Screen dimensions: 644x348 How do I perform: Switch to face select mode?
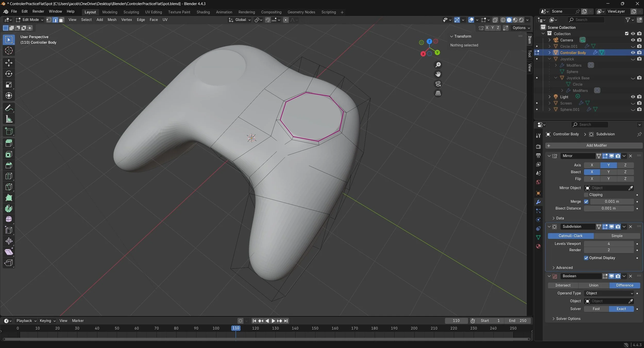coord(62,20)
